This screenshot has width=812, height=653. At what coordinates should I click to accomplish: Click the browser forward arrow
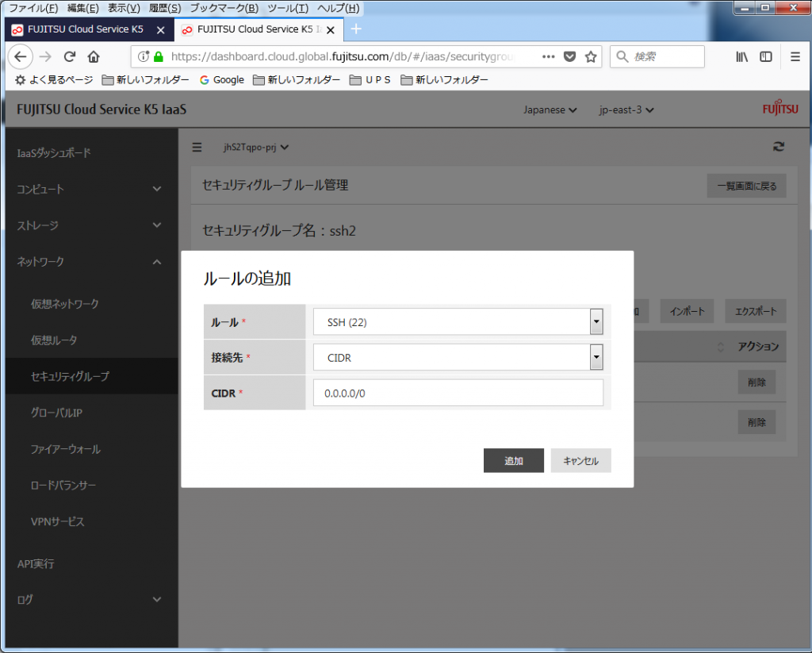click(x=45, y=56)
